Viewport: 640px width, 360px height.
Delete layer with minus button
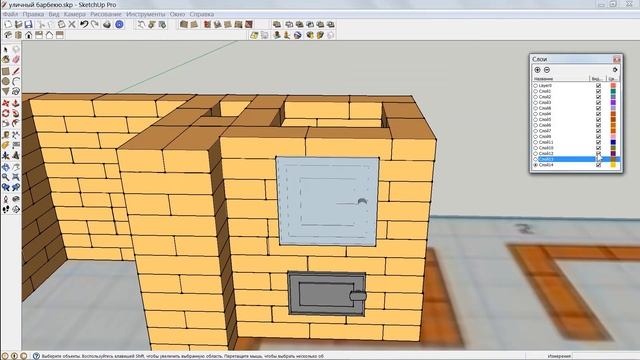547,70
